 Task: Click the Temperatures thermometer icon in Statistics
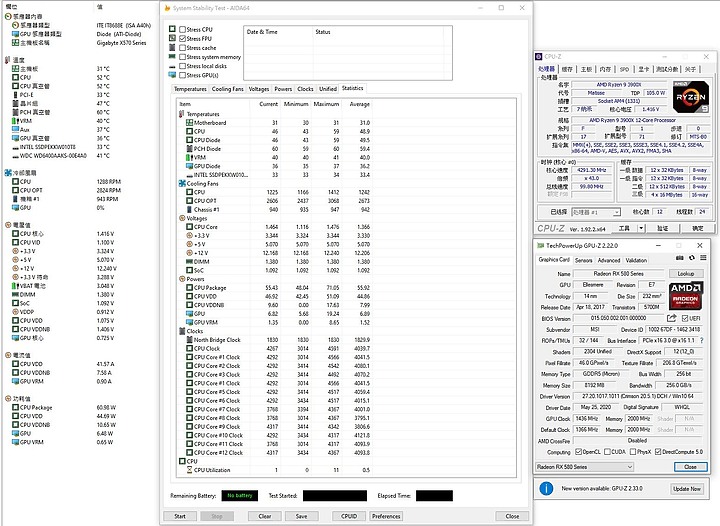click(x=182, y=114)
